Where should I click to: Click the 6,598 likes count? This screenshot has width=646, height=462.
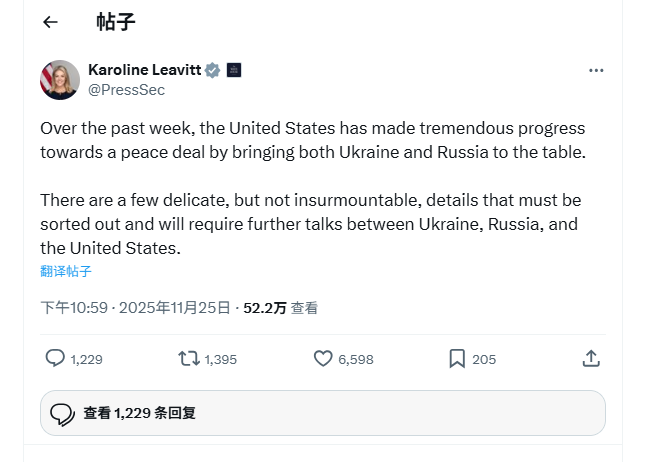click(x=356, y=359)
